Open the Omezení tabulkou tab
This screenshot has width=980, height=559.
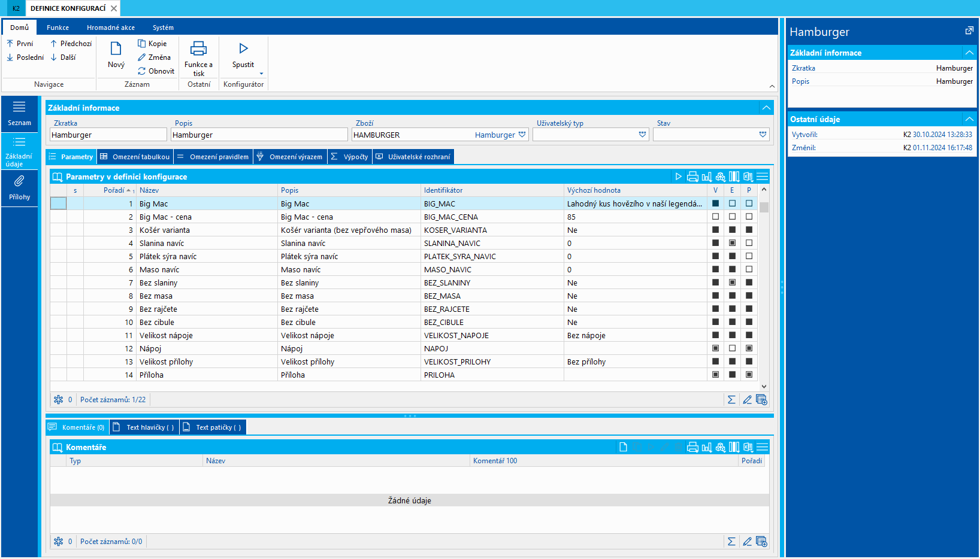click(x=135, y=157)
